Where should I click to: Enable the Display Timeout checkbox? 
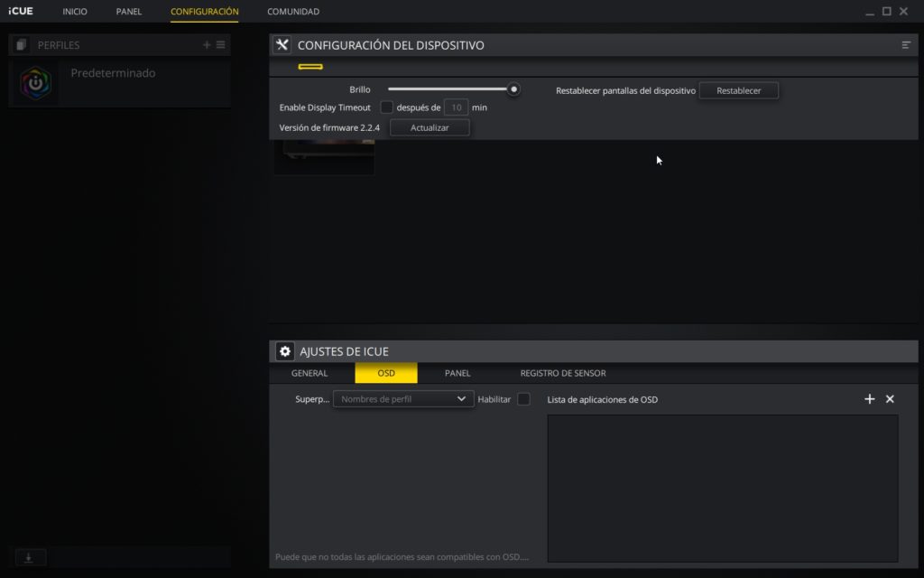pyautogui.click(x=386, y=107)
